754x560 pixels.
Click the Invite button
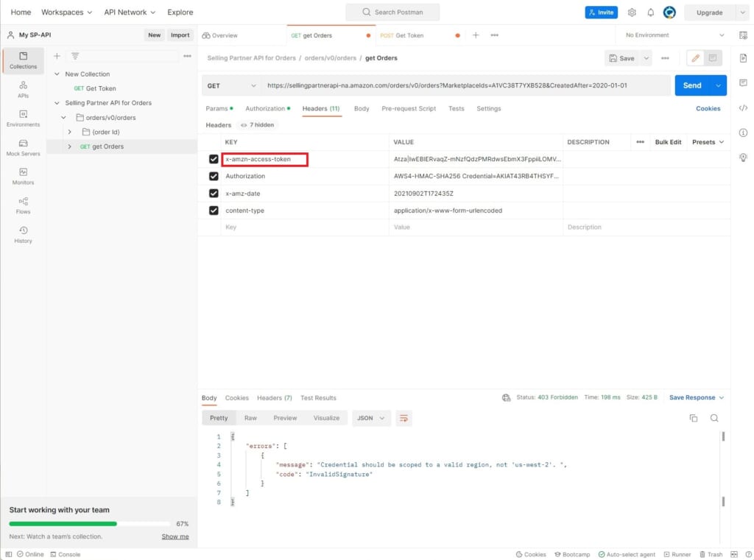(x=601, y=13)
